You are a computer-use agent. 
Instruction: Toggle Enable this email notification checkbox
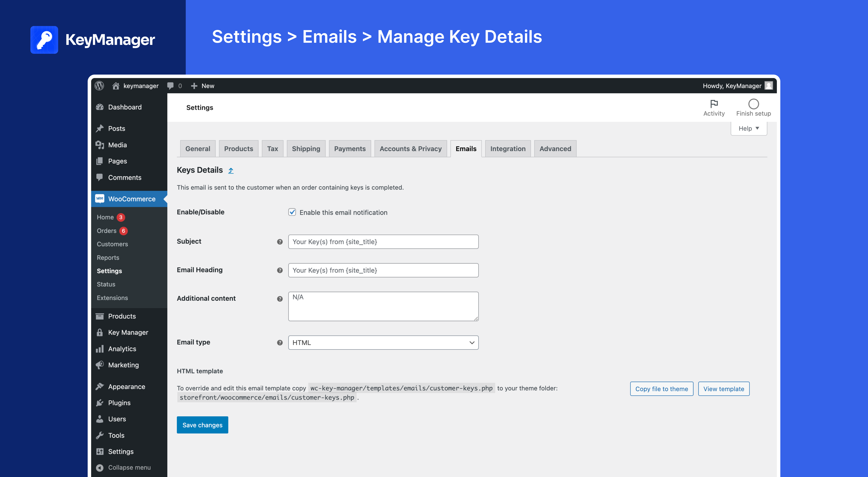(x=292, y=212)
